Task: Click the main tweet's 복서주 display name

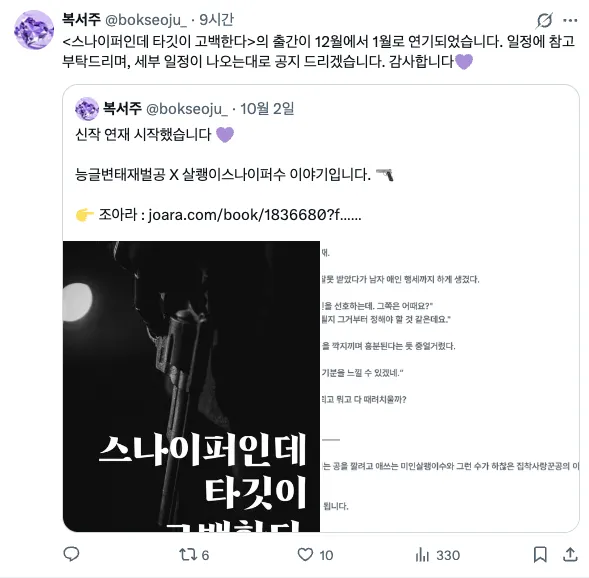Action: click(81, 20)
